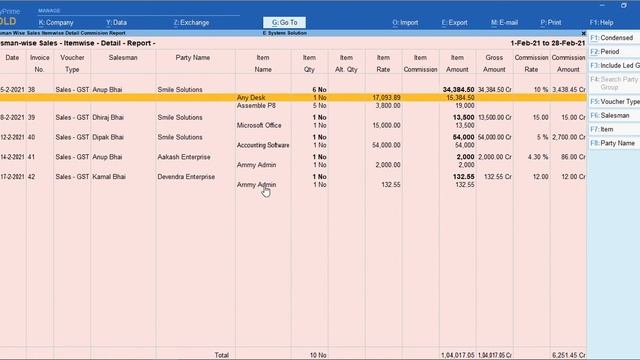Image resolution: width=640 pixels, height=360 pixels.
Task: Click the Gross Amount column header
Action: 494,63
